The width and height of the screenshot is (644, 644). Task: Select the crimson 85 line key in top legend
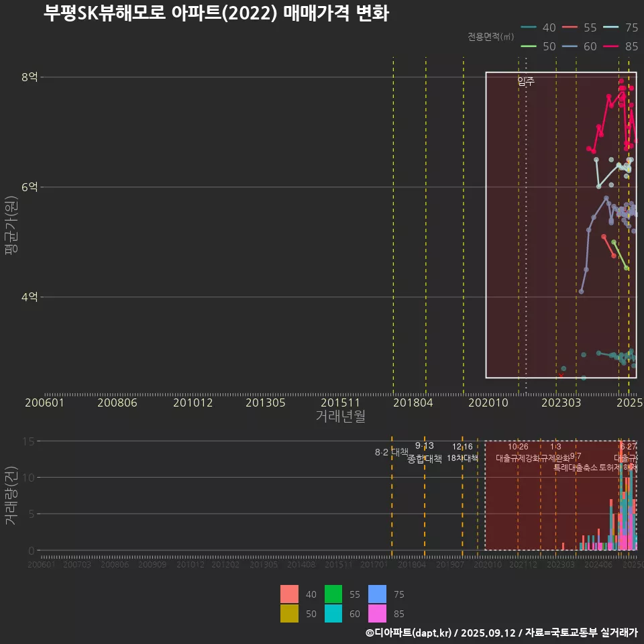[610, 46]
